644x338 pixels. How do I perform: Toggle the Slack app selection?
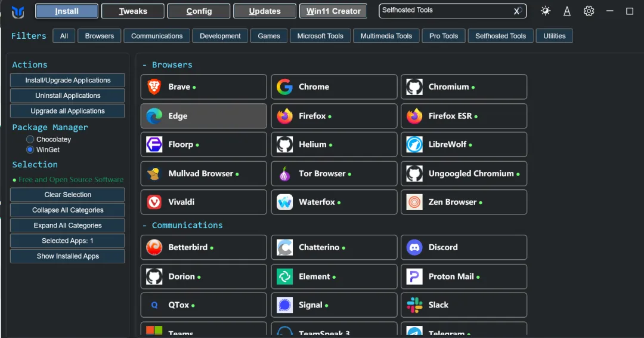[x=464, y=305]
